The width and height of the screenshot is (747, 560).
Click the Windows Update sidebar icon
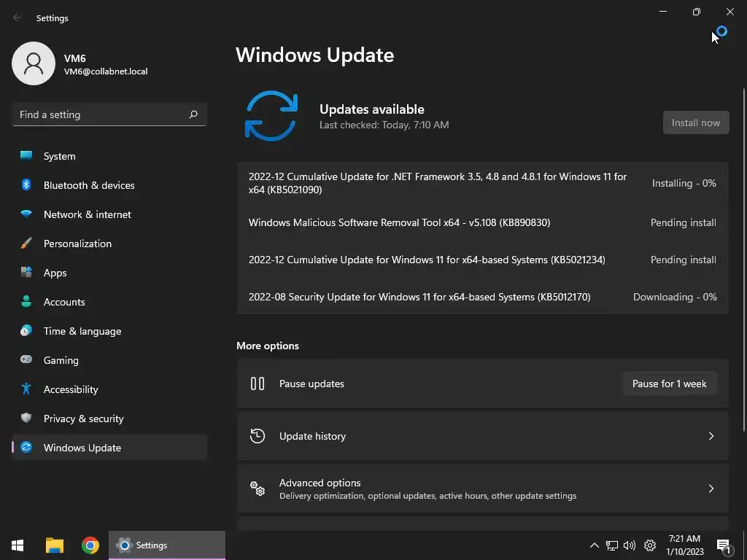pyautogui.click(x=26, y=447)
